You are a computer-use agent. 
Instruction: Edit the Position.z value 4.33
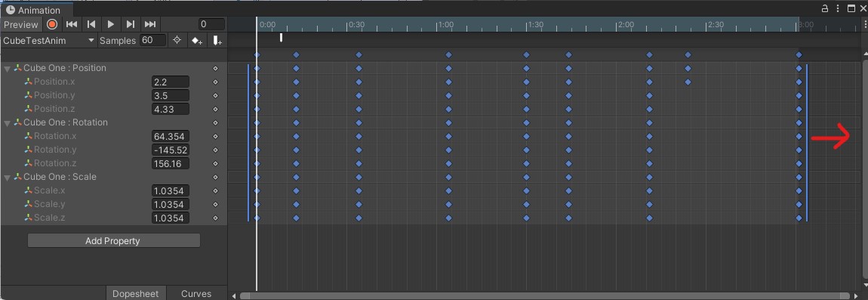[x=171, y=110]
